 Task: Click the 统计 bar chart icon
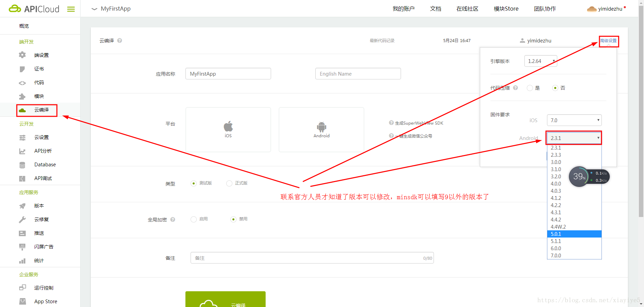[x=22, y=261]
